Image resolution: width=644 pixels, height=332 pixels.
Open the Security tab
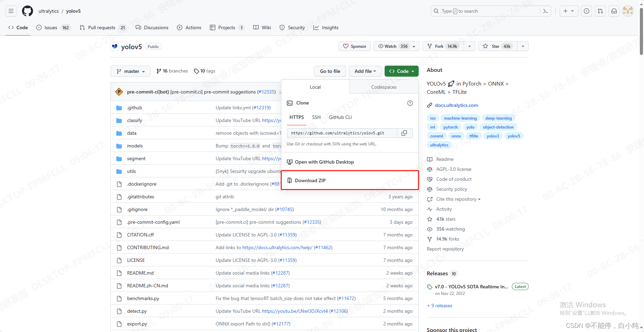click(292, 27)
